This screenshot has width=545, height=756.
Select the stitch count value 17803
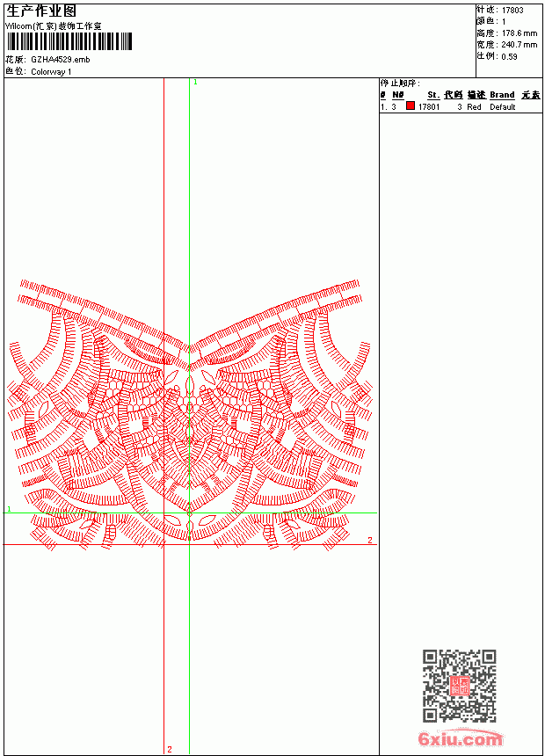coord(512,11)
